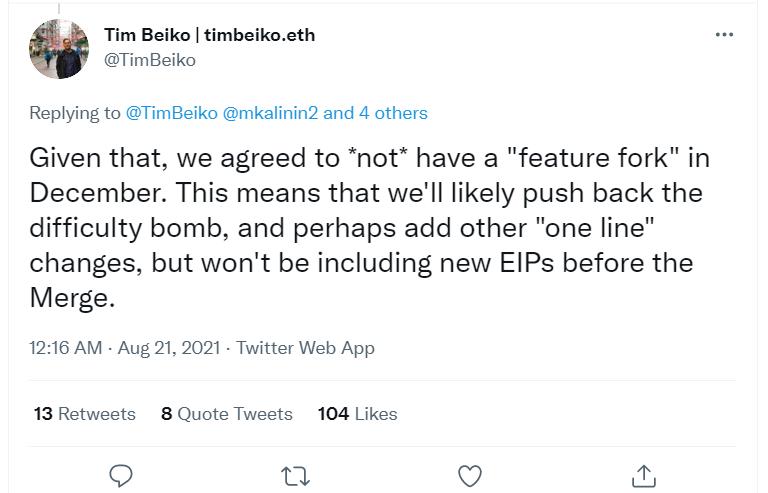Show the 104 Likes list
Viewport: 768px width, 493px height.
357,414
